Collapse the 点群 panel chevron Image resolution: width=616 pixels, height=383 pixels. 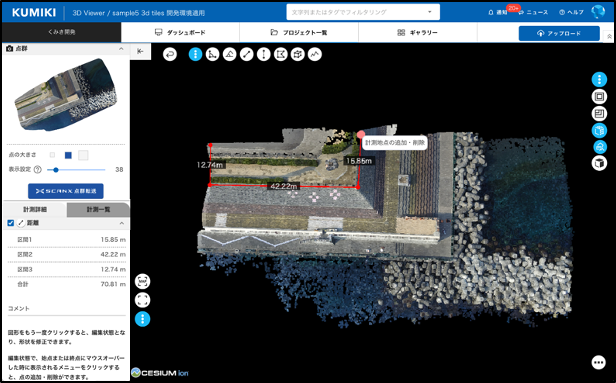pos(121,49)
